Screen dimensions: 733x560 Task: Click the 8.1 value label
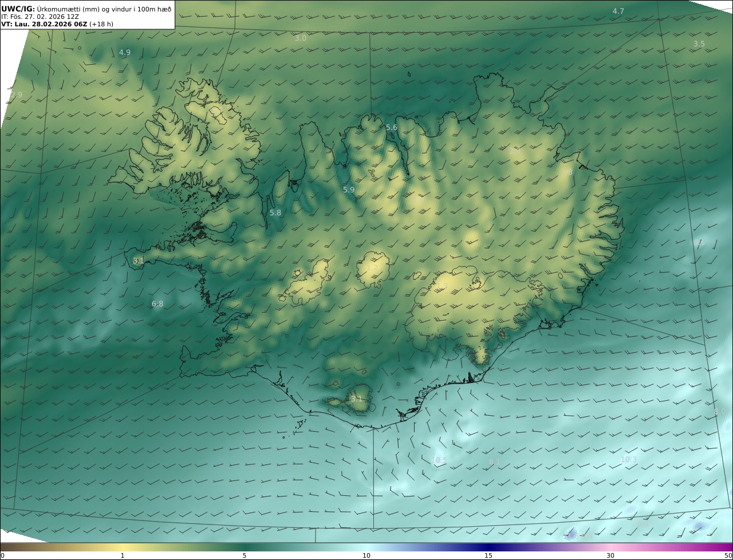click(x=495, y=462)
